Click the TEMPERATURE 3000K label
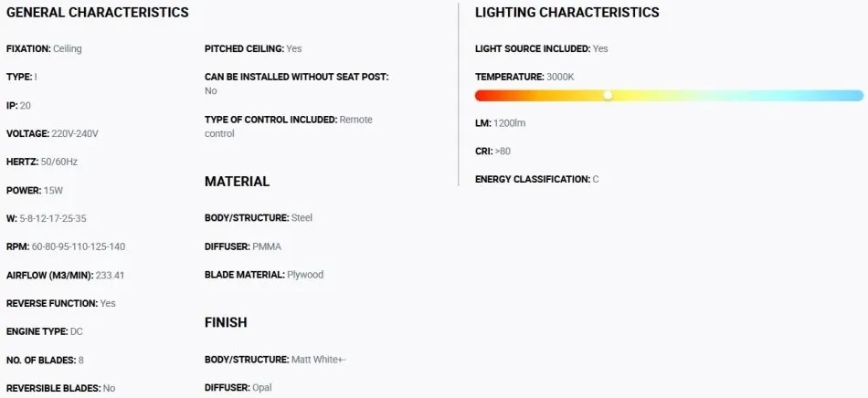The height and width of the screenshot is (398, 868). [524, 77]
